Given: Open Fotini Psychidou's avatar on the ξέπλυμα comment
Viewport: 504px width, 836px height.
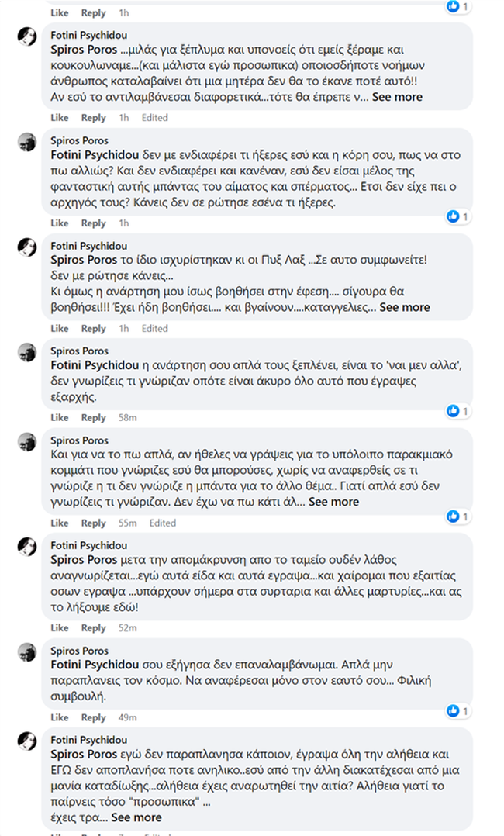Looking at the screenshot, I should coord(27,36).
